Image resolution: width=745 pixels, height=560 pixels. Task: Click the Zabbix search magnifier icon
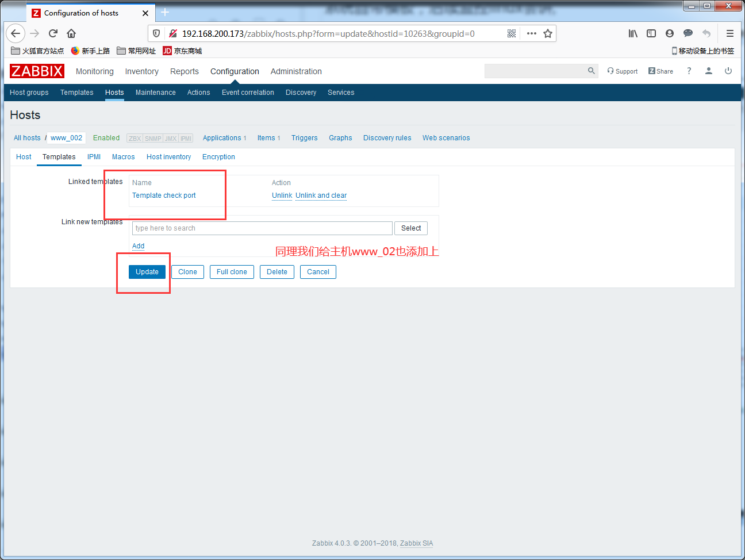coord(592,71)
